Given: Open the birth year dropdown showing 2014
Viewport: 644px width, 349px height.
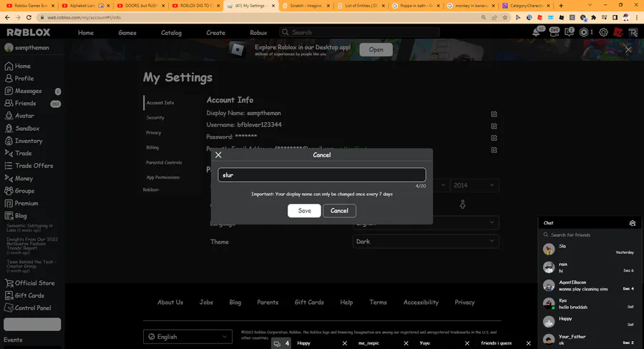Looking at the screenshot, I should [474, 185].
